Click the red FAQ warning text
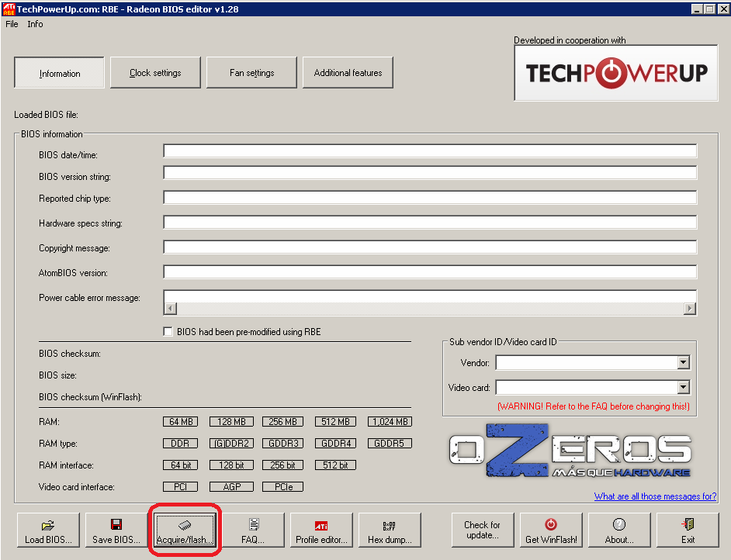 [x=594, y=406]
